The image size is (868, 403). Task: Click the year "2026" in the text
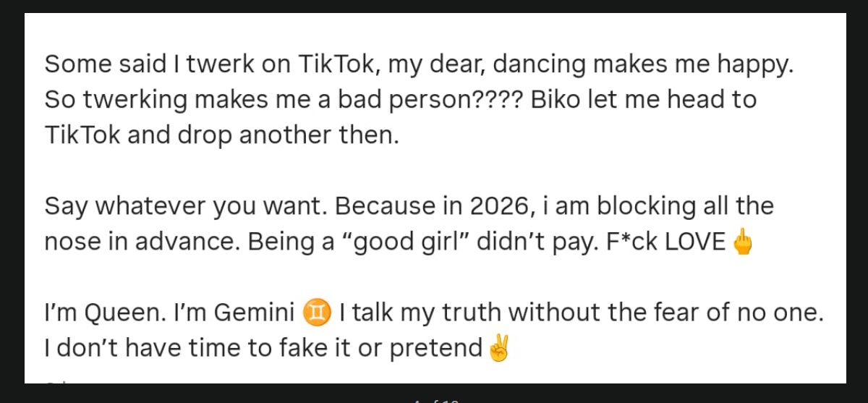pos(498,206)
